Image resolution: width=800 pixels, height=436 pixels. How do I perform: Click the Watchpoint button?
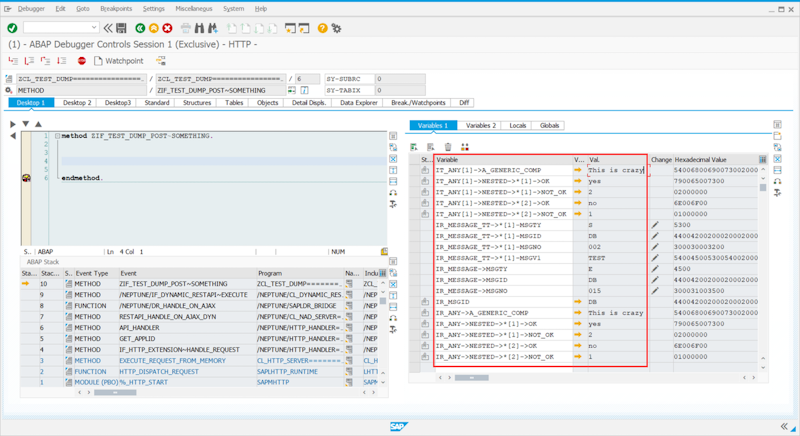click(x=119, y=61)
